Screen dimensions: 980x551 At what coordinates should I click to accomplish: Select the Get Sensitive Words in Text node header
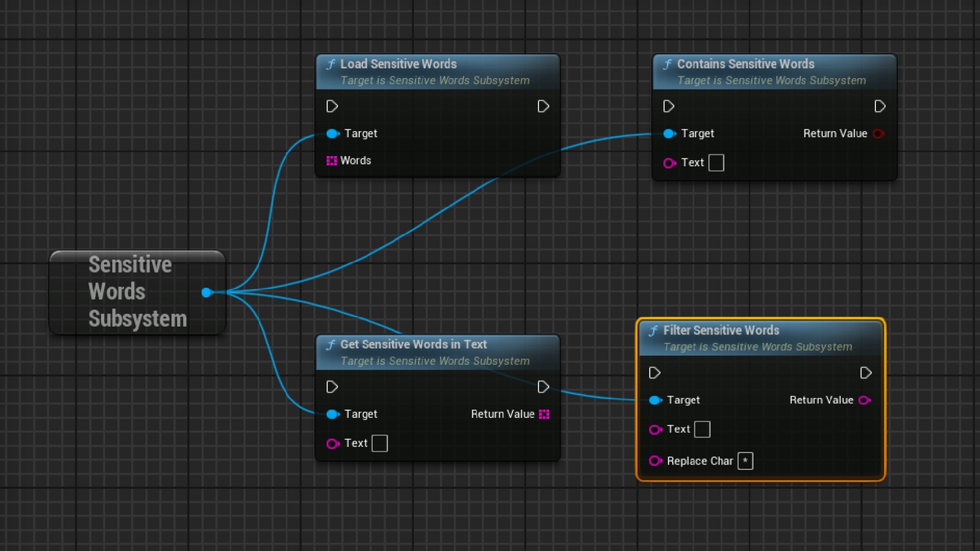[438, 353]
